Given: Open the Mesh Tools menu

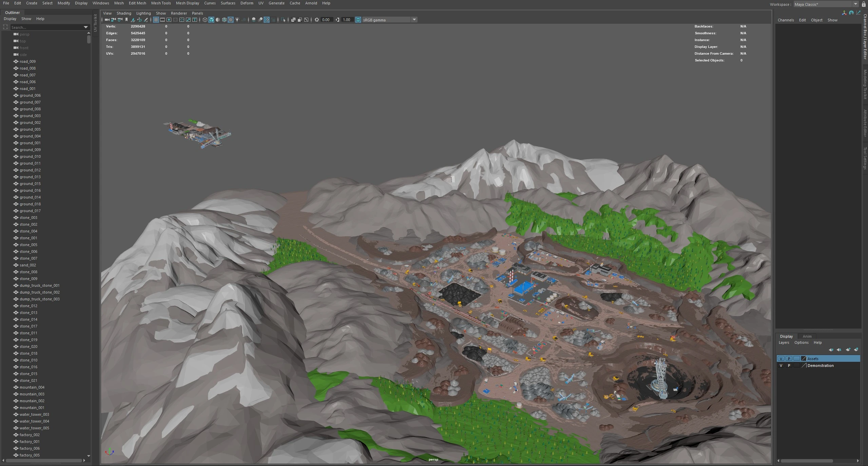Looking at the screenshot, I should tap(161, 3).
